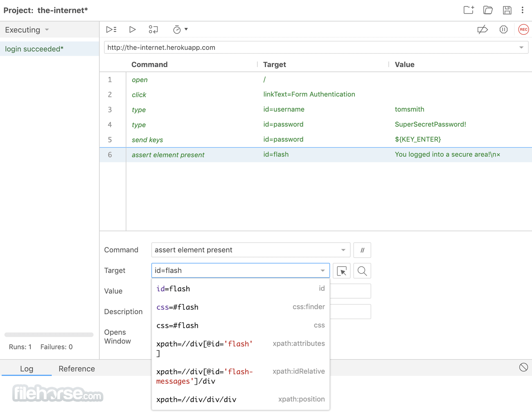
Task: Find target in page with magnifier icon
Action: point(362,270)
